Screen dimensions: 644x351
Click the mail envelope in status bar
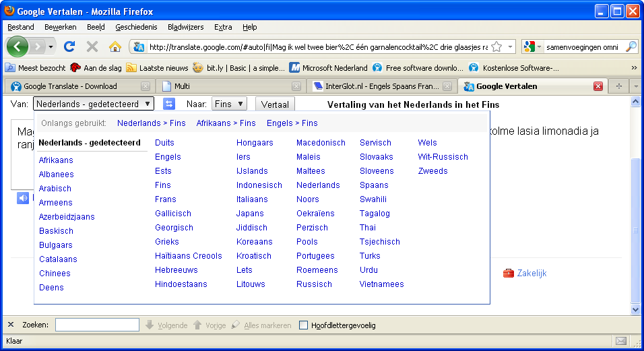(621, 341)
